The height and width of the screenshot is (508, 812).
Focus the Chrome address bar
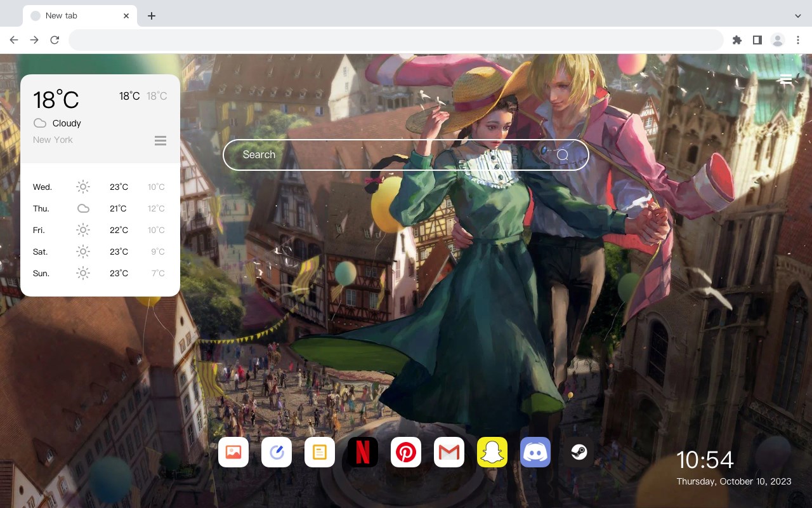[396, 40]
